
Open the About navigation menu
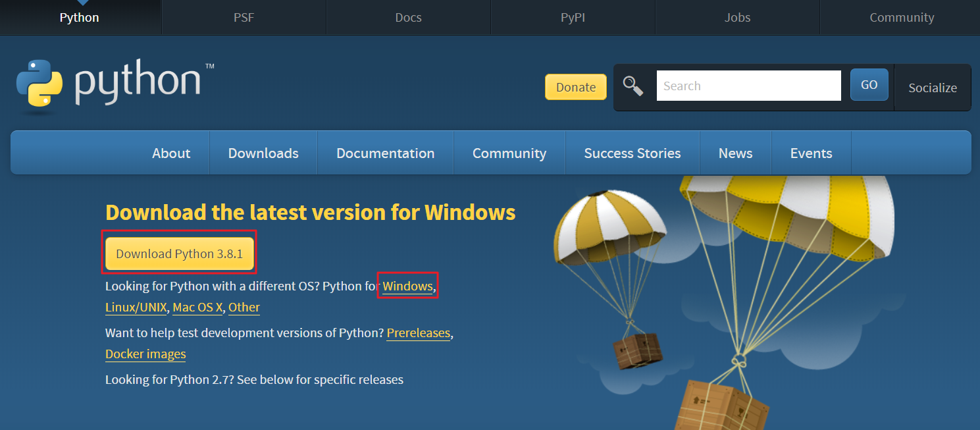(171, 153)
